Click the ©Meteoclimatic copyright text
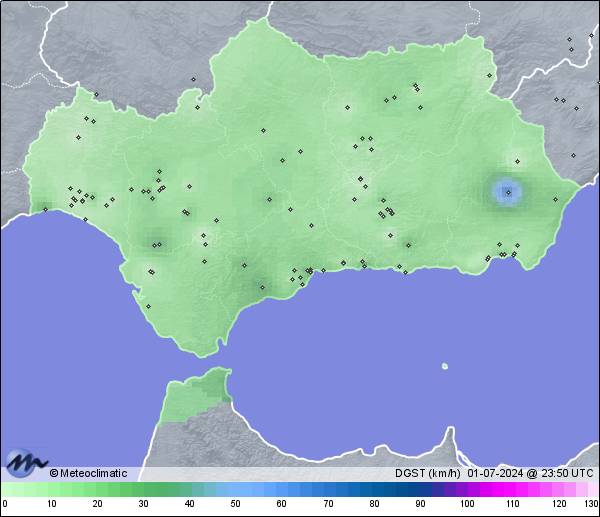 point(88,473)
